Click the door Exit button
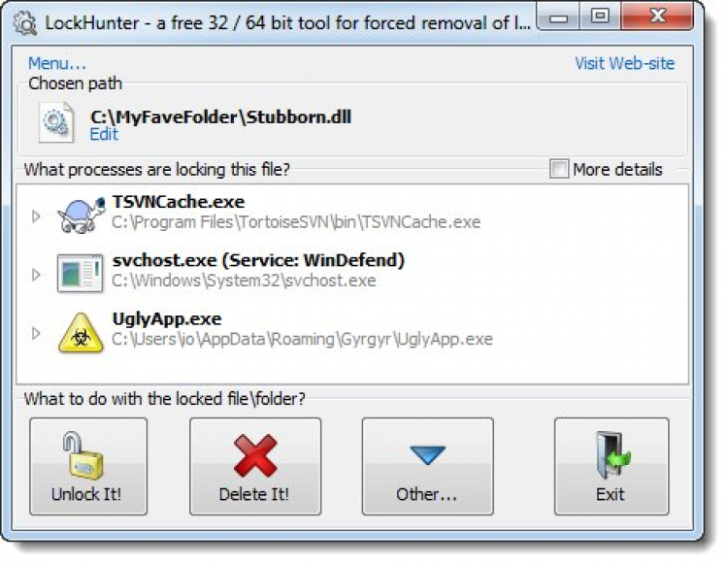728x565 pixels. pyautogui.click(x=612, y=467)
